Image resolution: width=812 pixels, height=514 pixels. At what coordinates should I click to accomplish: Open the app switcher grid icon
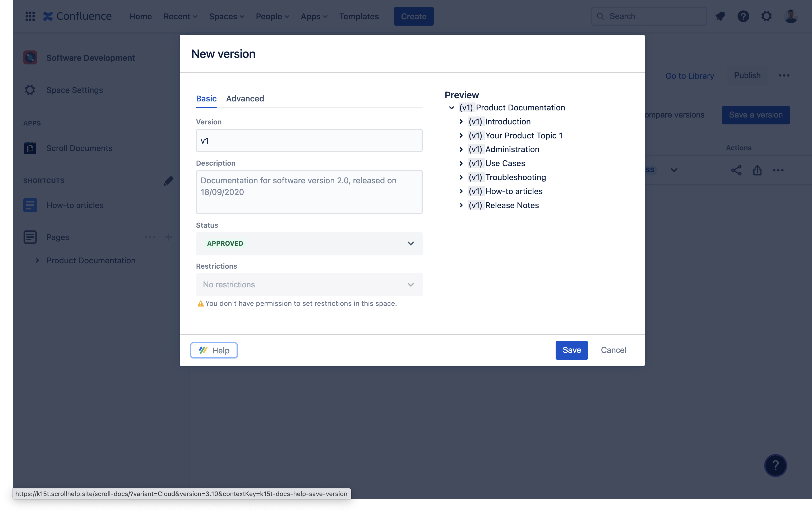(30, 16)
